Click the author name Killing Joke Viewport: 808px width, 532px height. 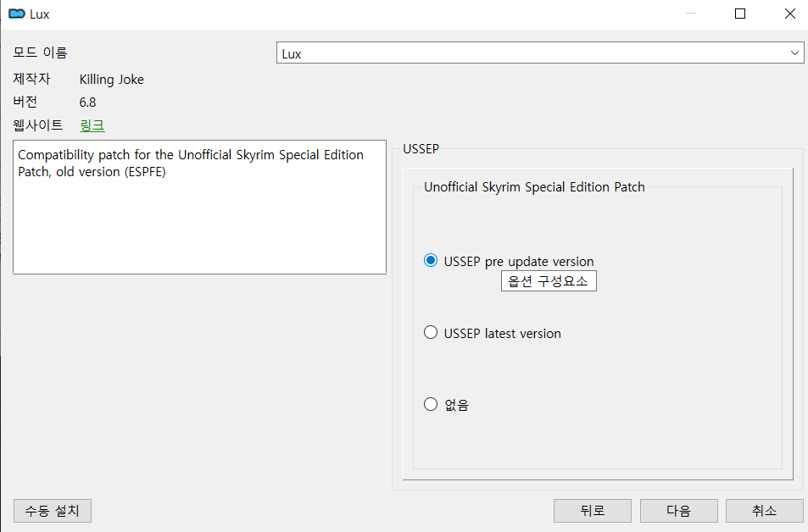pyautogui.click(x=111, y=80)
